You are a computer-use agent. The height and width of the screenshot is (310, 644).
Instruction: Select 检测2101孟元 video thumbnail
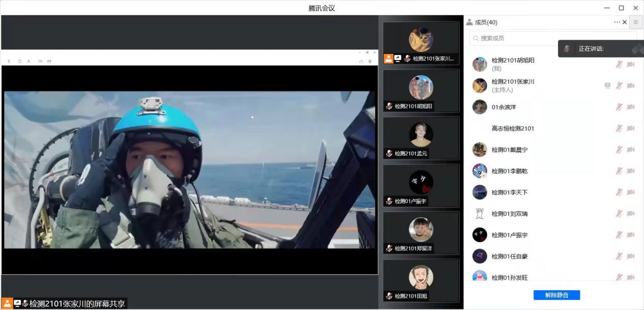coord(421,138)
